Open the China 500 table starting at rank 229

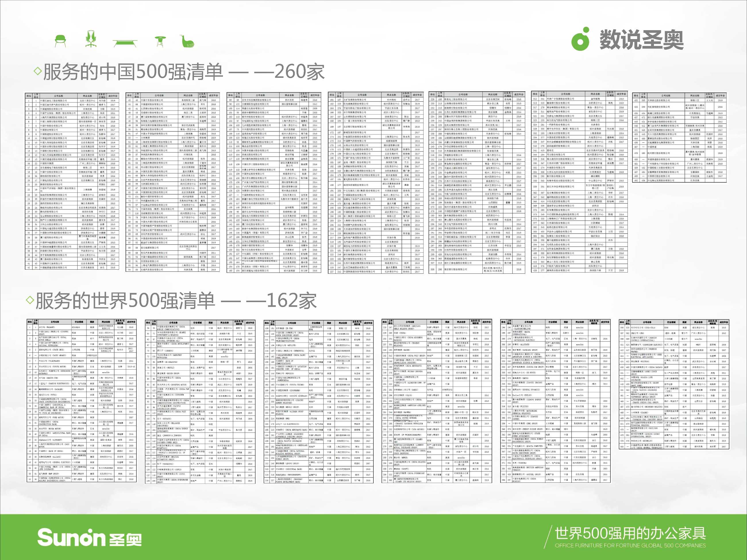pyautogui.click(x=476, y=183)
